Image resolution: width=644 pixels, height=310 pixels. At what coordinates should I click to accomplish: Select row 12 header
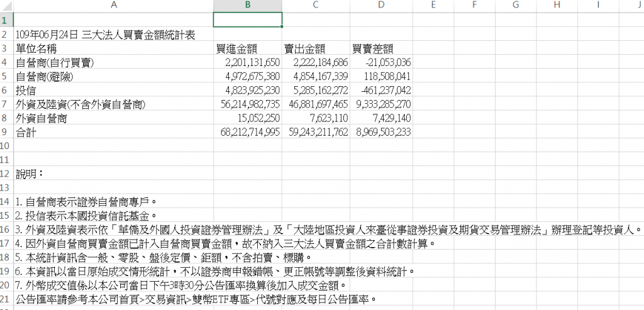6,174
